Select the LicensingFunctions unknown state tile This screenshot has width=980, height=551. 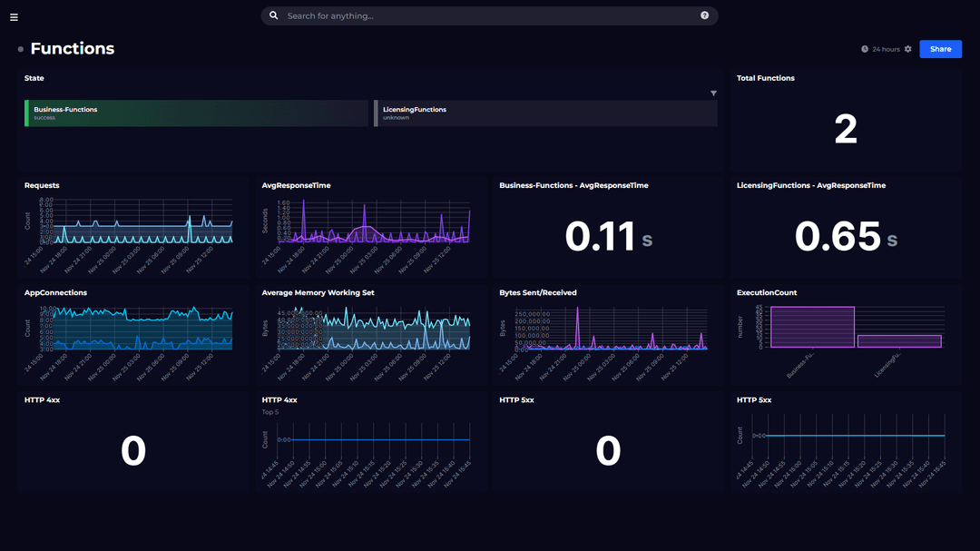pos(544,112)
